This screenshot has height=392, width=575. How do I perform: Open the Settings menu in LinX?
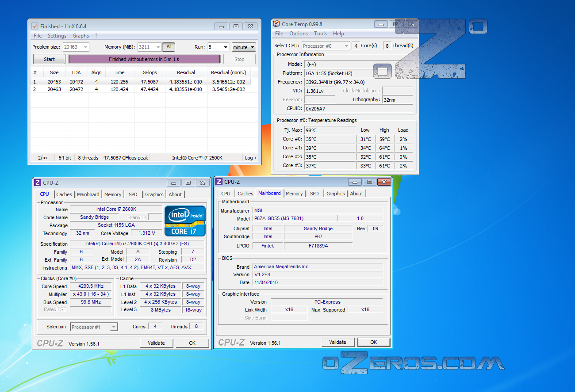57,36
